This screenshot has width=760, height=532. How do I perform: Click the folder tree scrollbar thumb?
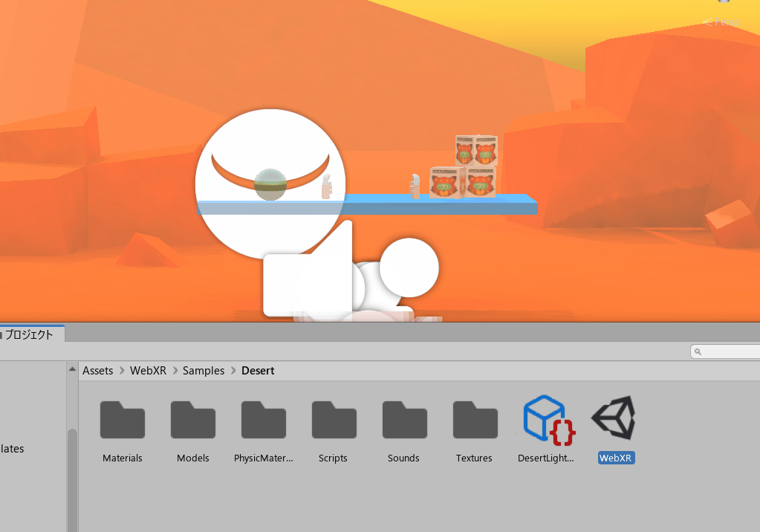click(x=72, y=476)
